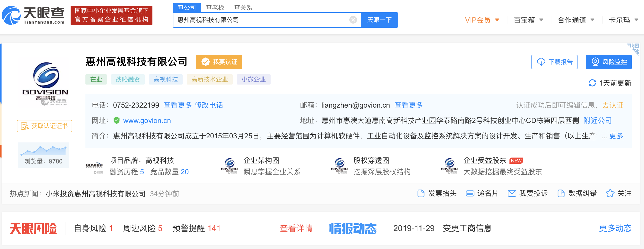The height and width of the screenshot is (249, 644).
Task: Click 自身风险 1
Action: click(x=94, y=228)
